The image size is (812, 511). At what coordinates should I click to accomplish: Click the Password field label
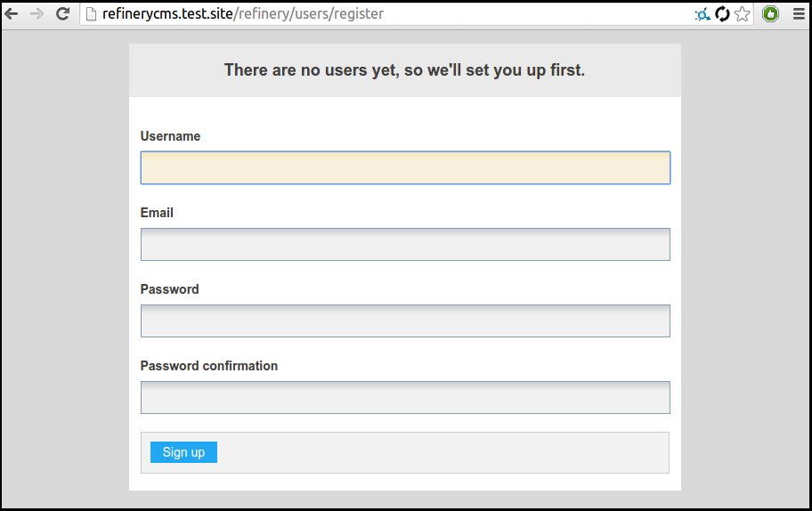169,289
